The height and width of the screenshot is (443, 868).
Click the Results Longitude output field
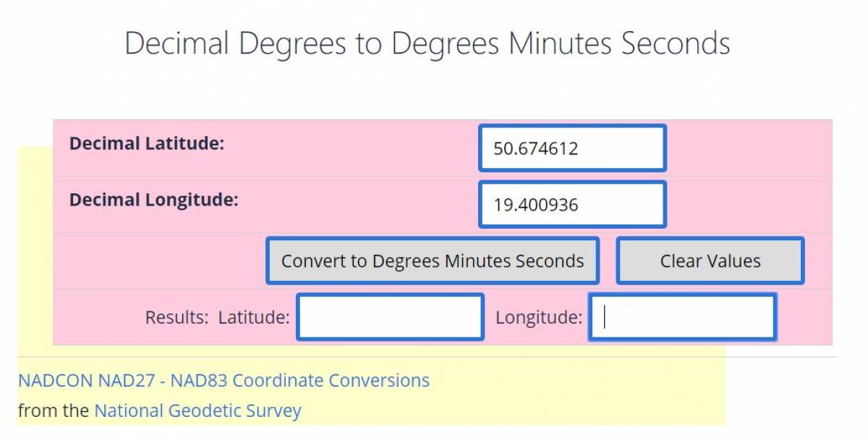[x=682, y=317]
